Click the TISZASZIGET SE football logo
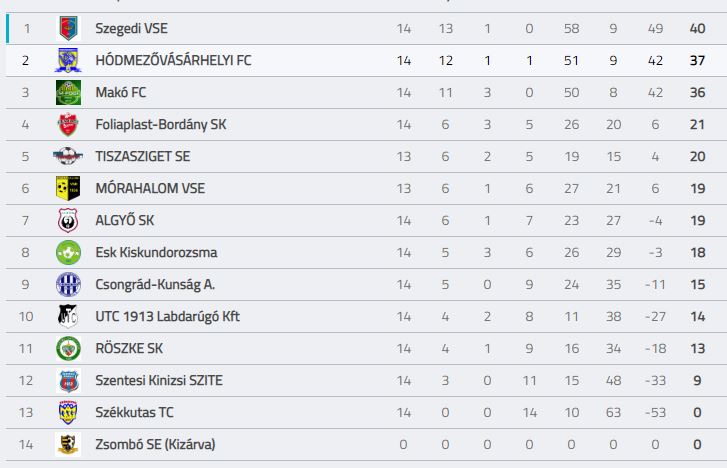 point(68,156)
